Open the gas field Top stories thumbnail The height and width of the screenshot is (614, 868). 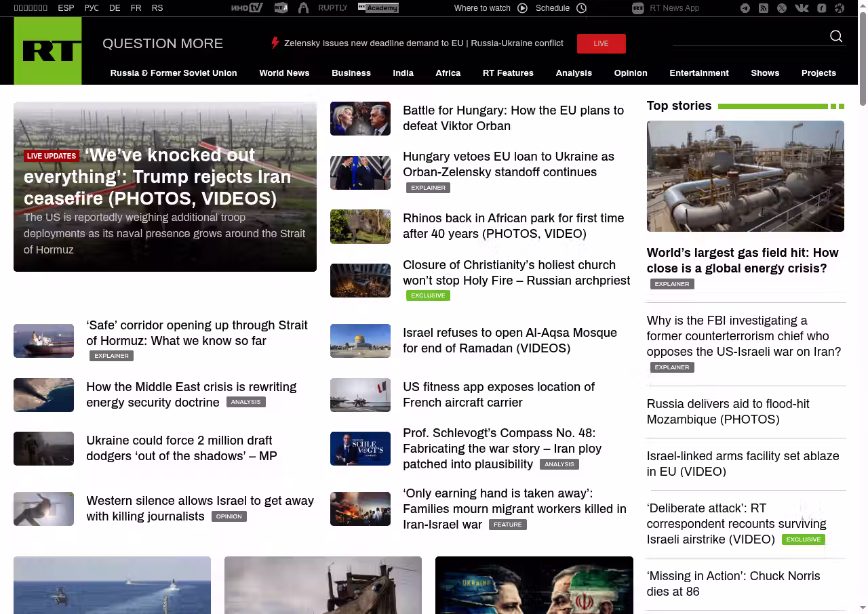(745, 176)
